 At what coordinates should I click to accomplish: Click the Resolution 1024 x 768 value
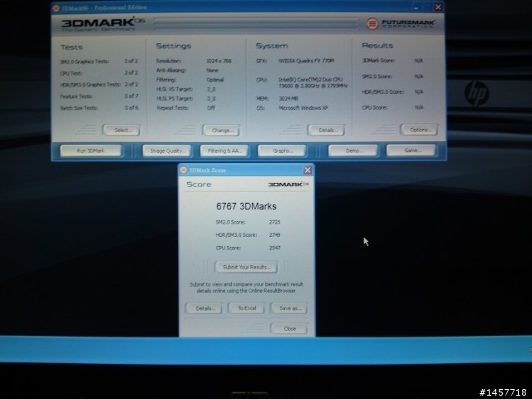(x=219, y=61)
